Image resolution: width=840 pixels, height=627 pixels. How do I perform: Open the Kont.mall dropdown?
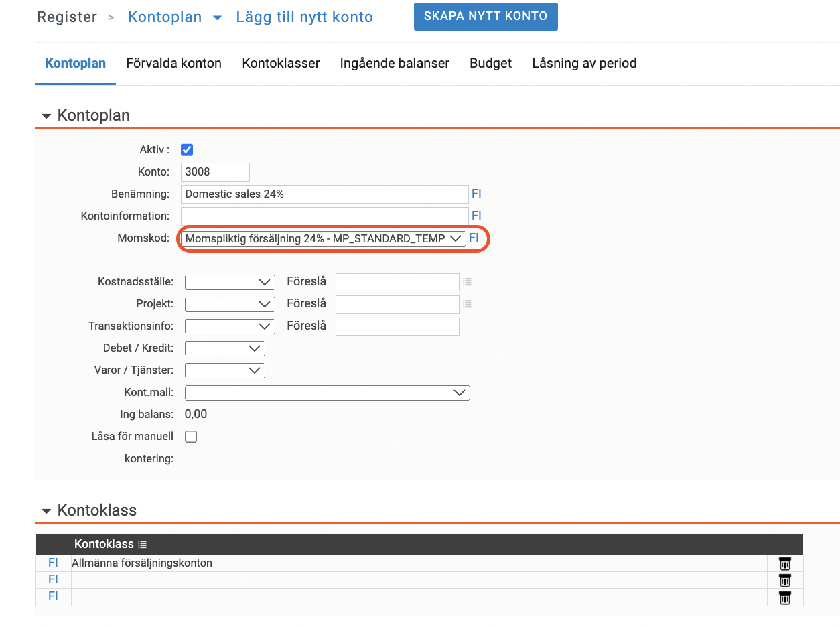click(x=328, y=393)
